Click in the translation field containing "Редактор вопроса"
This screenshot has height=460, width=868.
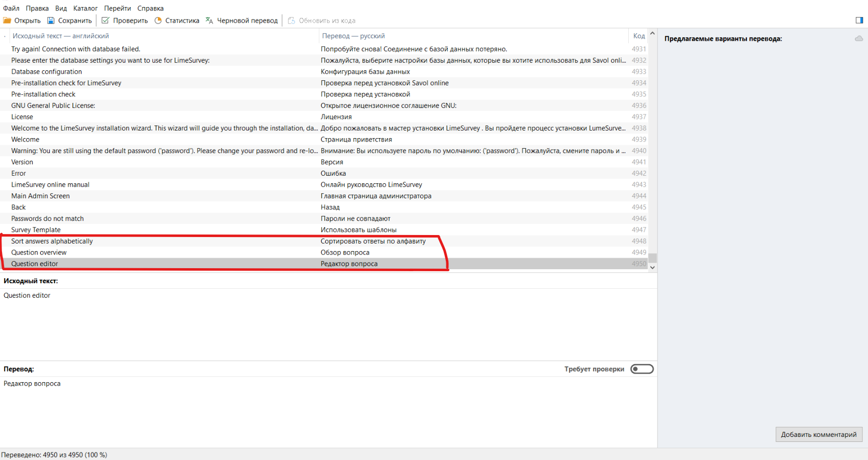tap(201, 384)
